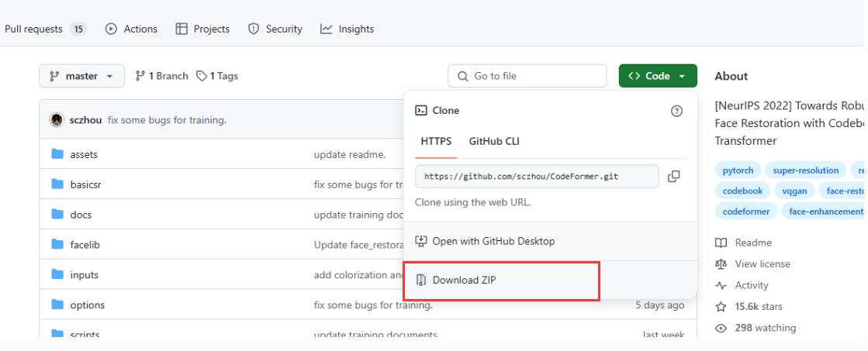The height and width of the screenshot is (351, 868).
Task: View the 298 watching link
Action: [x=756, y=329]
